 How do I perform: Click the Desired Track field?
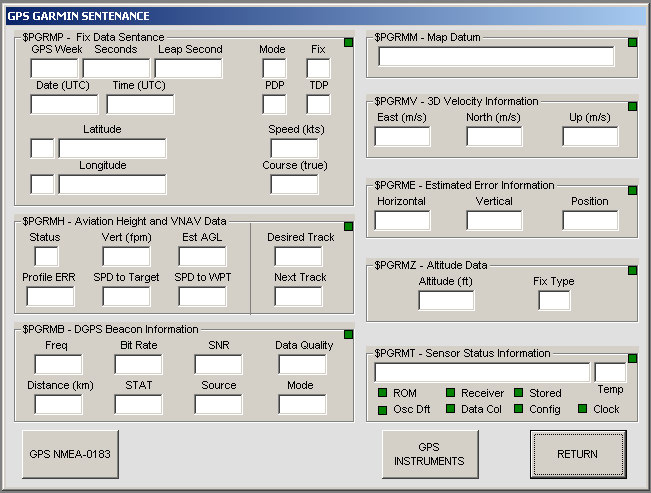[299, 256]
